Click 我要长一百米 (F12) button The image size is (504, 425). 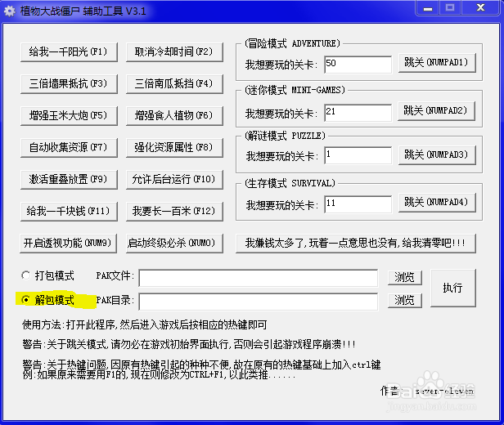click(x=174, y=211)
